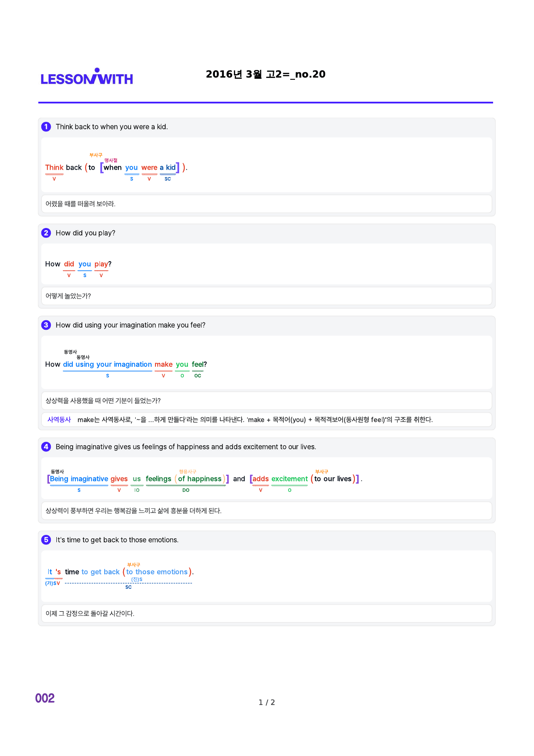
Task: Click the title 2016년 3월 고2=_no.20
Action: (x=266, y=74)
